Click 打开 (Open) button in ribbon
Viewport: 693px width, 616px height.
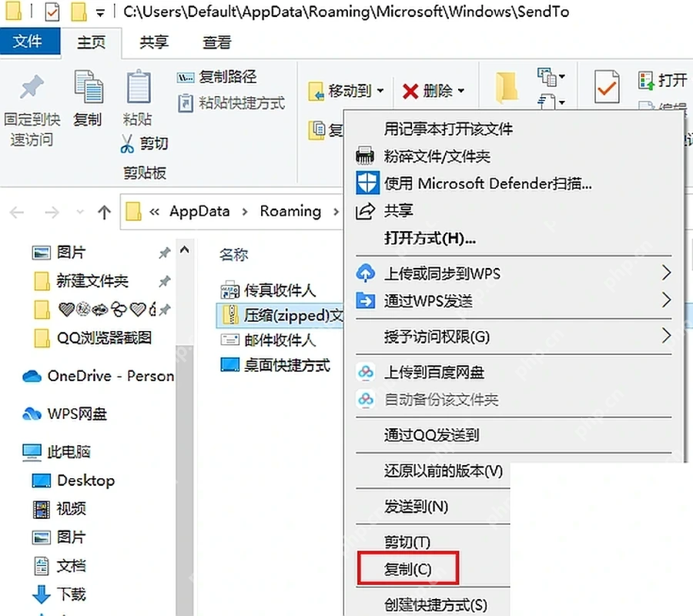point(663,80)
